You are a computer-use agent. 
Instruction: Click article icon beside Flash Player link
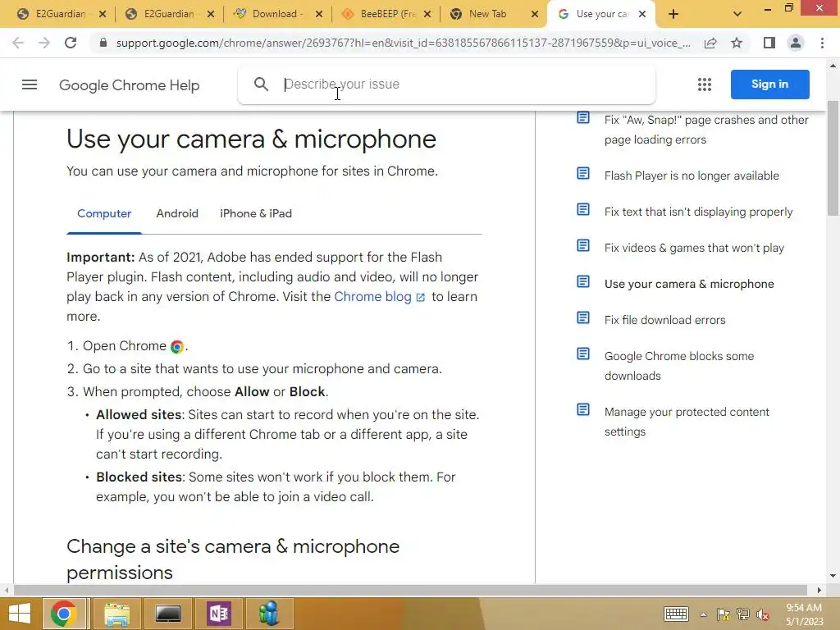[x=583, y=174]
